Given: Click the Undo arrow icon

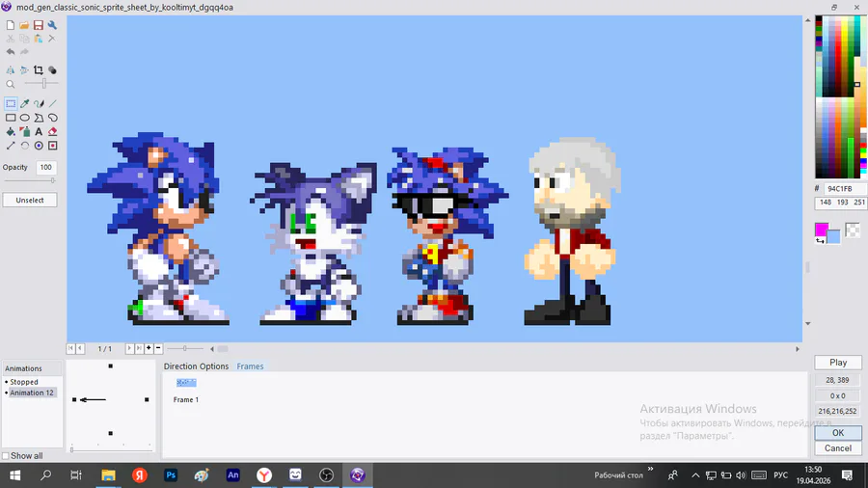Looking at the screenshot, I should pos(11,52).
